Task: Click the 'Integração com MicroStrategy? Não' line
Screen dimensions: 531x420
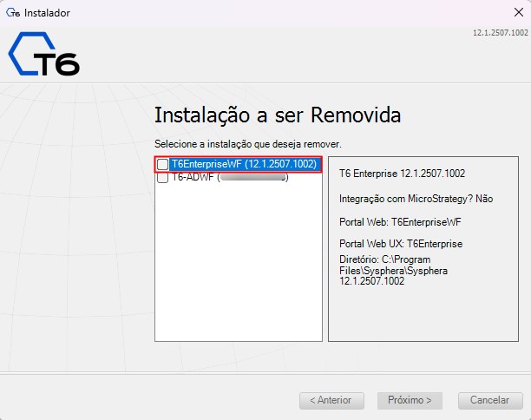Action: (416, 199)
